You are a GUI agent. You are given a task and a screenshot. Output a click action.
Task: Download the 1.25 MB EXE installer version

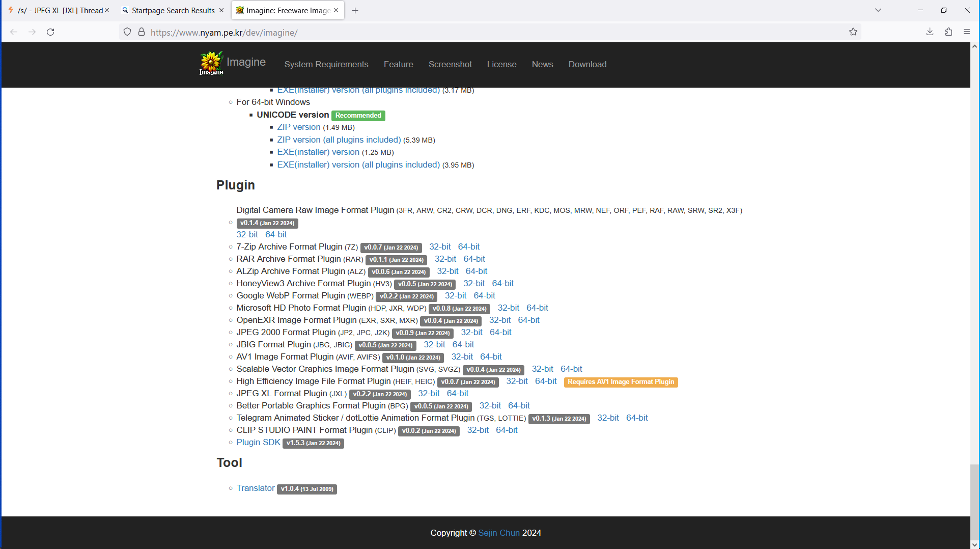(x=318, y=152)
